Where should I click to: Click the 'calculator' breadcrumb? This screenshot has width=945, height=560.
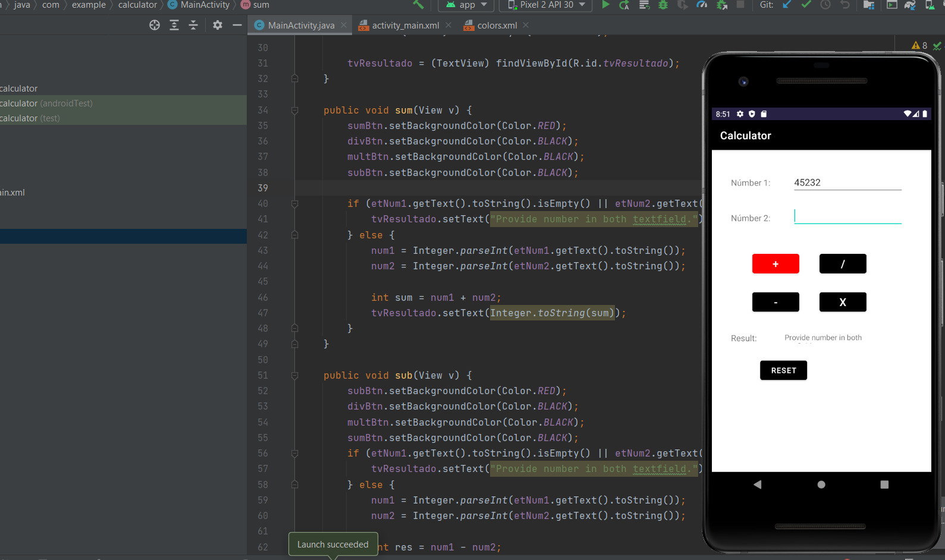[x=137, y=5]
